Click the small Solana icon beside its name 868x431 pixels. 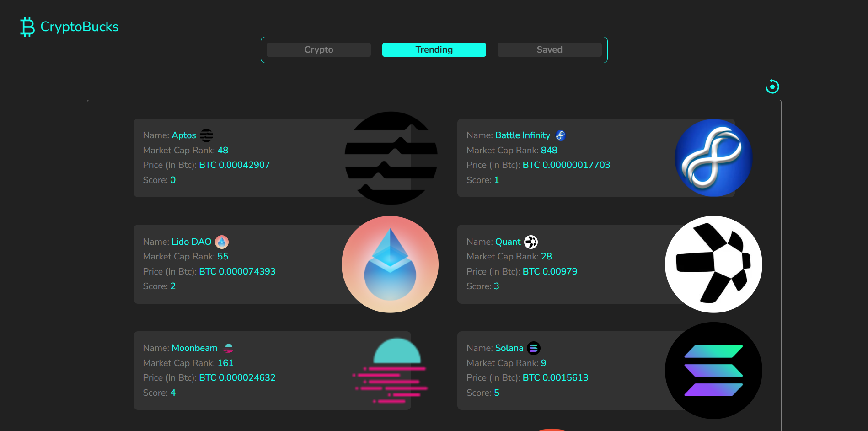(534, 348)
